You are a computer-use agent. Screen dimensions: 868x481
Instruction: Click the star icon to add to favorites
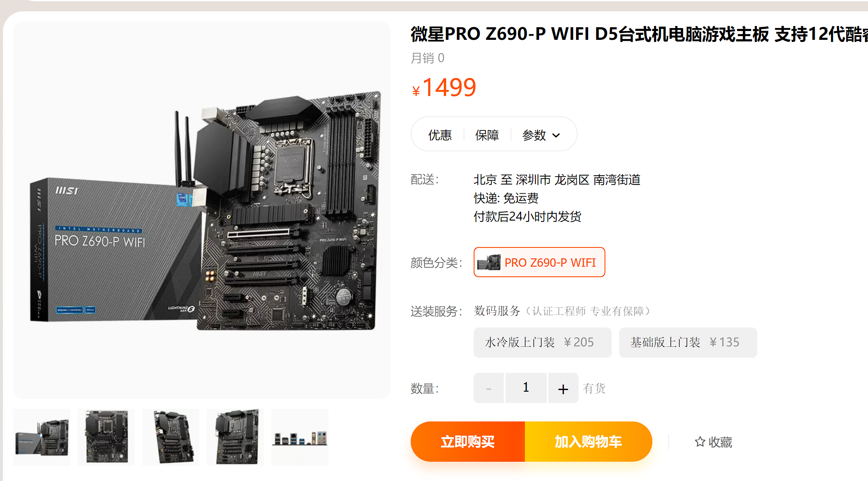click(x=699, y=442)
